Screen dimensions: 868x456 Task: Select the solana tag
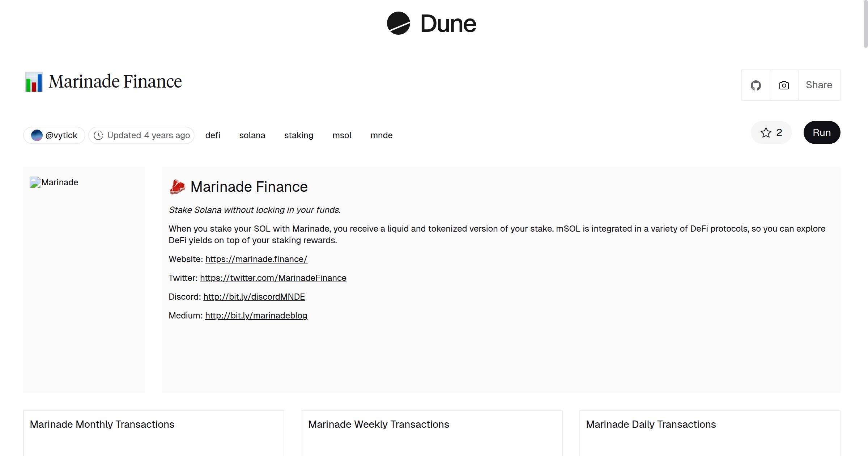(252, 135)
